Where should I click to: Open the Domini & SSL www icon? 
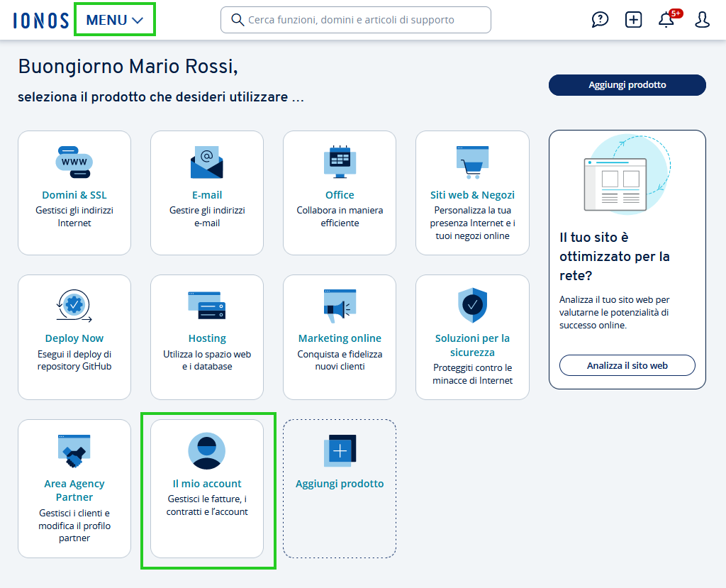[74, 162]
